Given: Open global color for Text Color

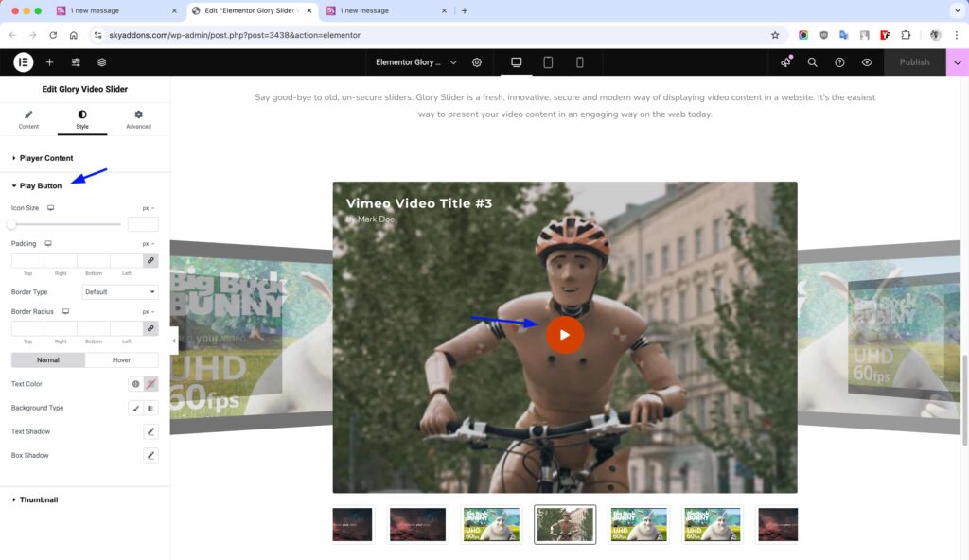Looking at the screenshot, I should click(135, 384).
